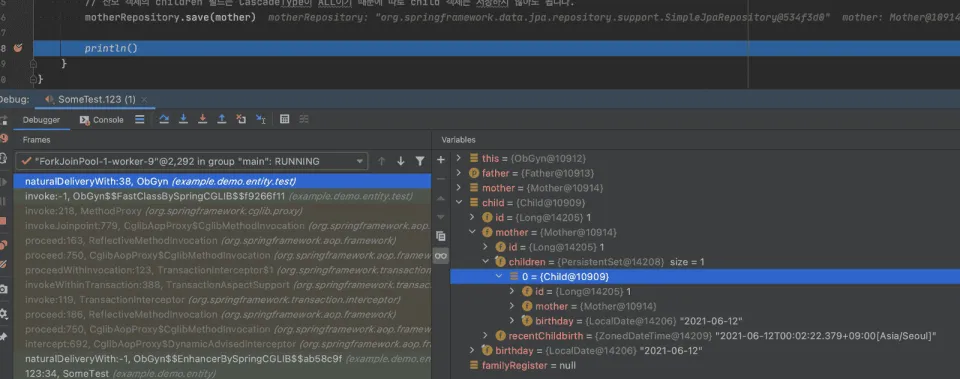This screenshot has height=379, width=960.
Task: Add a new watch with plus icon
Action: pyautogui.click(x=440, y=160)
